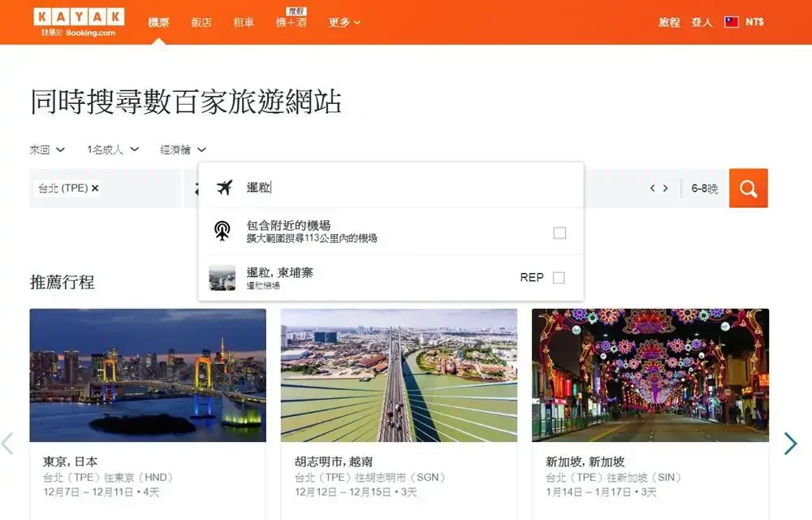
Task: Click the KAYAK logo
Action: coord(79,17)
